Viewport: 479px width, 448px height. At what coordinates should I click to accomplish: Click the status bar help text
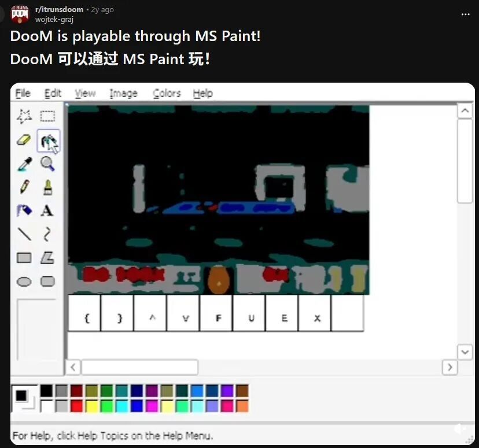113,435
